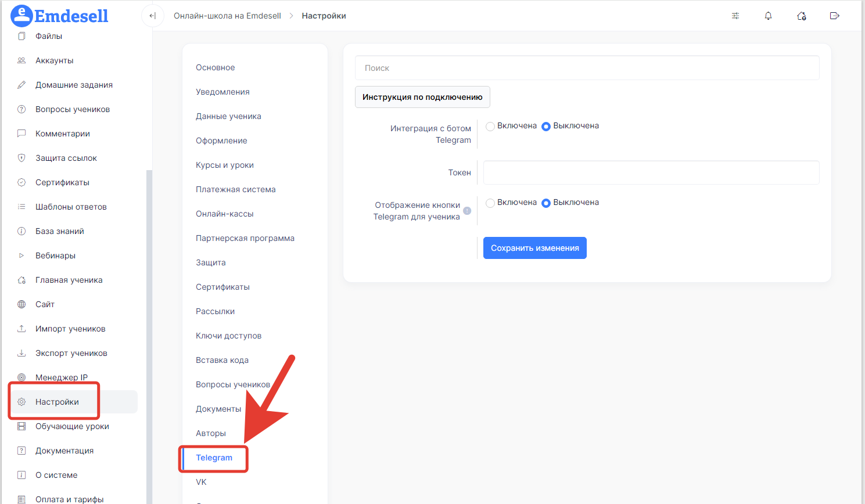Screen dimensions: 865x504
Task: Click the logout icon in header
Action: [835, 16]
